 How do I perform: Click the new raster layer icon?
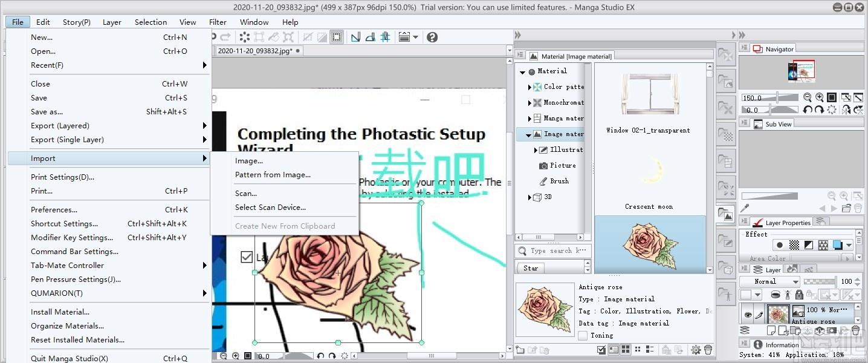coord(771,330)
